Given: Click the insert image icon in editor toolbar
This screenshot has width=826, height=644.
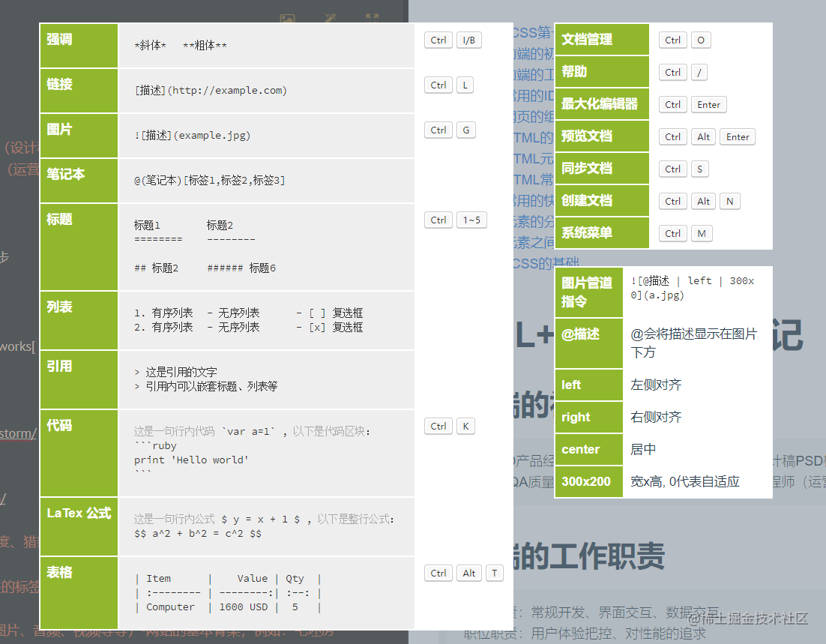Looking at the screenshot, I should [287, 19].
